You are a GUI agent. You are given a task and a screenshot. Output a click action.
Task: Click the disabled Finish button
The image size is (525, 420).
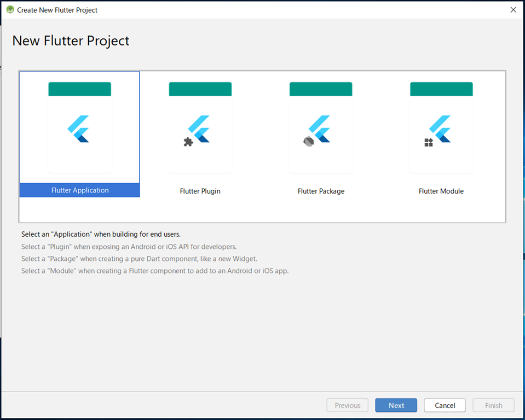[x=493, y=405]
